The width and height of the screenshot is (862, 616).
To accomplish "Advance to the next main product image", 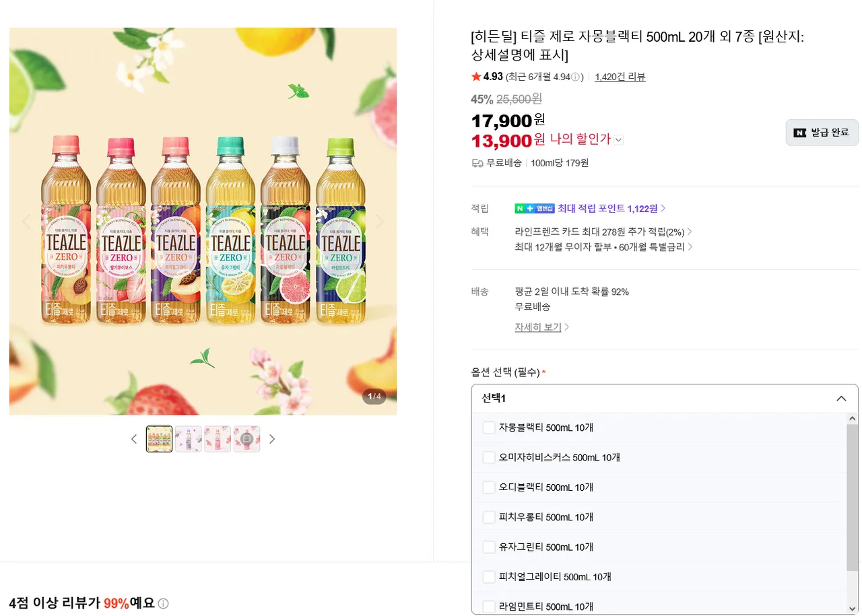I will pyautogui.click(x=378, y=221).
